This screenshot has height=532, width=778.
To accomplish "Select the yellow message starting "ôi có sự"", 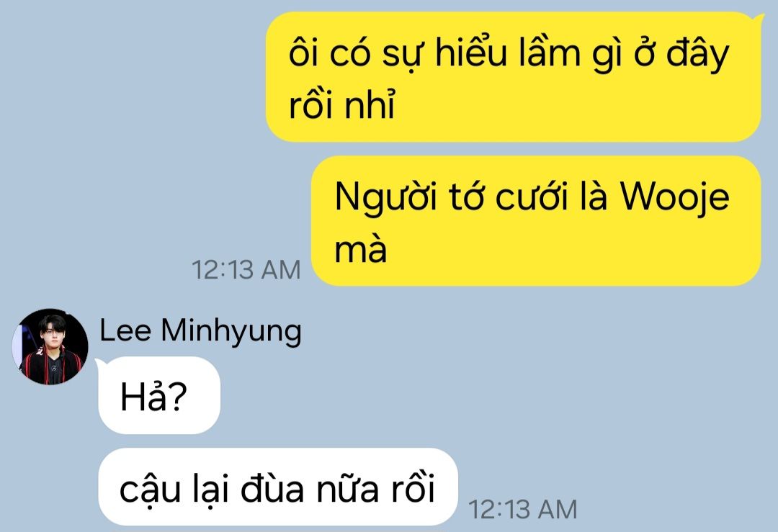I will (x=513, y=77).
